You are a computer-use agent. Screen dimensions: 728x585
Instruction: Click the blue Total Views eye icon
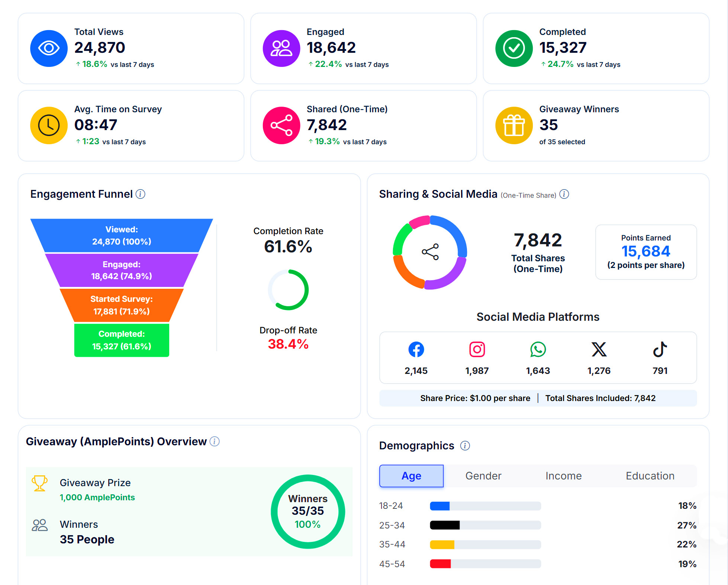point(49,48)
